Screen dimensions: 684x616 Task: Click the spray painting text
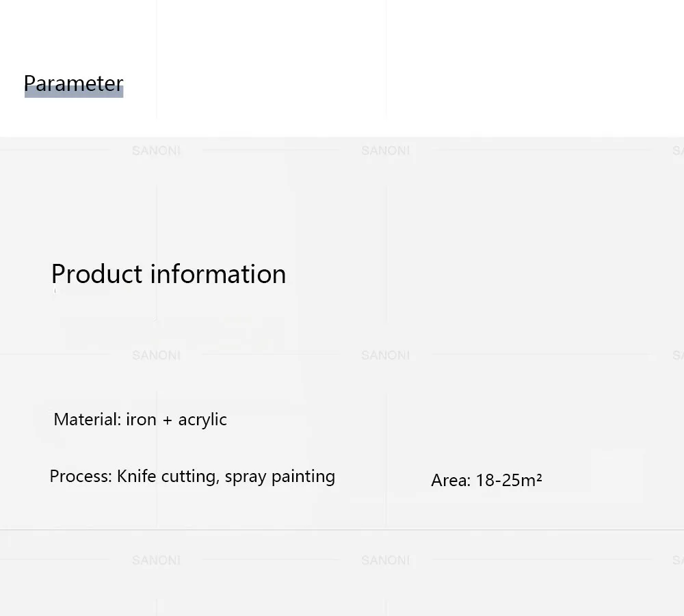pyautogui.click(x=280, y=477)
